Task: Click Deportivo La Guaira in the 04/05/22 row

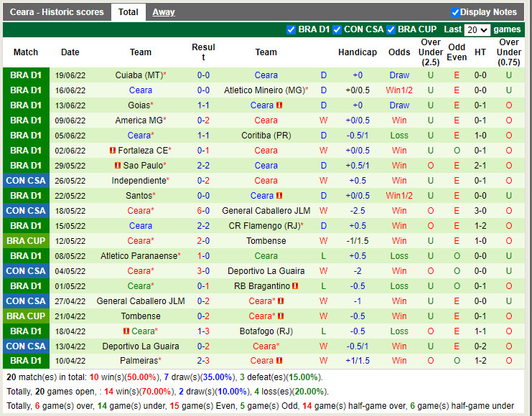Action: (266, 271)
